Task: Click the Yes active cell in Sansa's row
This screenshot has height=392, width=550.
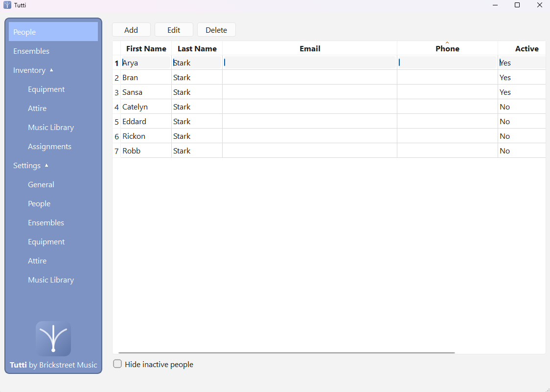Action: click(522, 92)
